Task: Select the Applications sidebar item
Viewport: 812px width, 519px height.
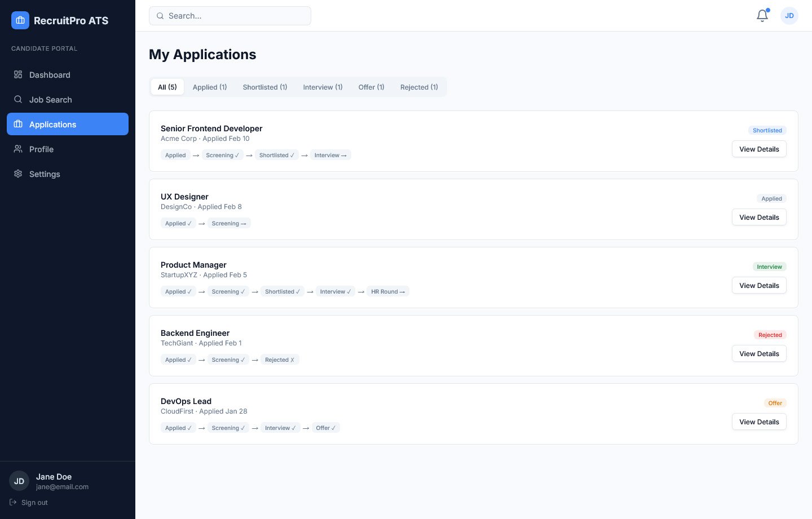Action: pos(68,124)
